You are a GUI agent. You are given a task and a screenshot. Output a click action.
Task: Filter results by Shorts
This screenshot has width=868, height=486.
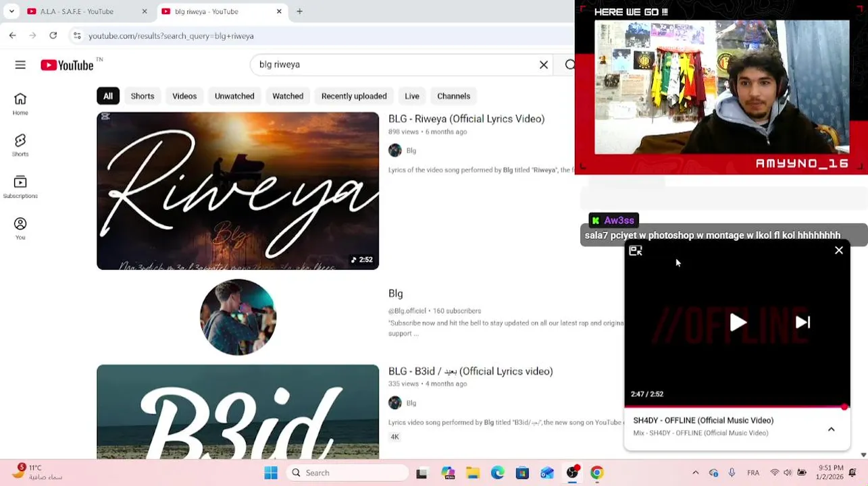[x=143, y=96]
